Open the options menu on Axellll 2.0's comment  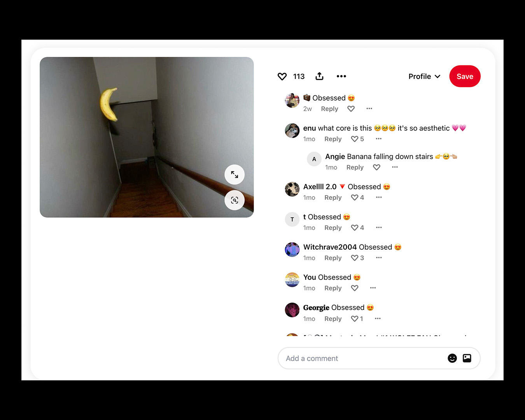point(379,198)
